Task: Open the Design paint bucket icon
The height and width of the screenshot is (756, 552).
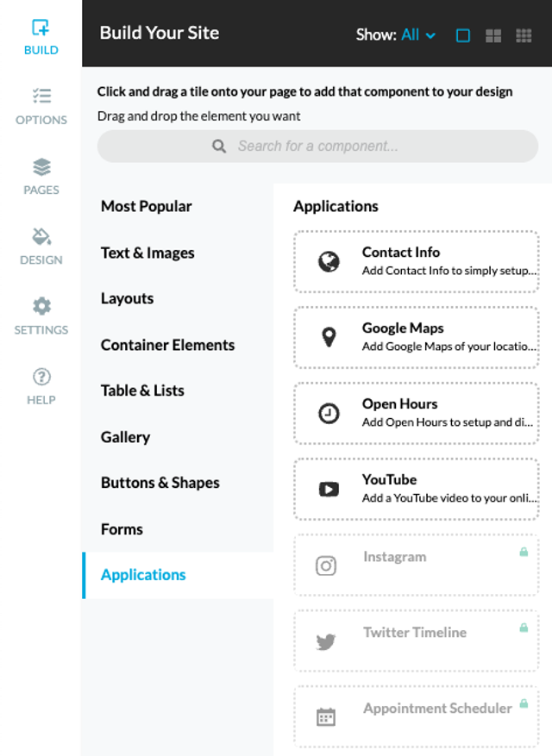Action: pyautogui.click(x=41, y=237)
